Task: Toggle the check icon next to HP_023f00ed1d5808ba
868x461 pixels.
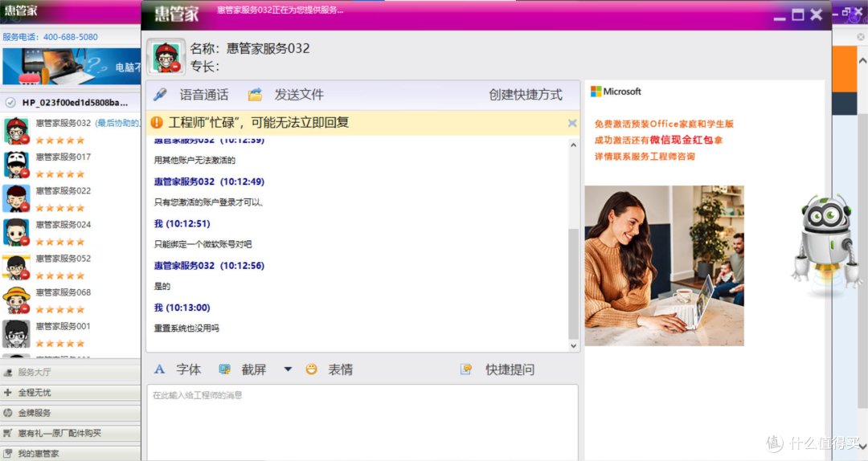Action: coord(10,102)
